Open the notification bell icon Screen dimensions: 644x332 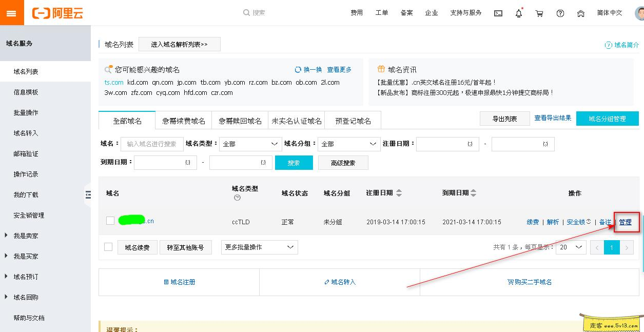(519, 13)
